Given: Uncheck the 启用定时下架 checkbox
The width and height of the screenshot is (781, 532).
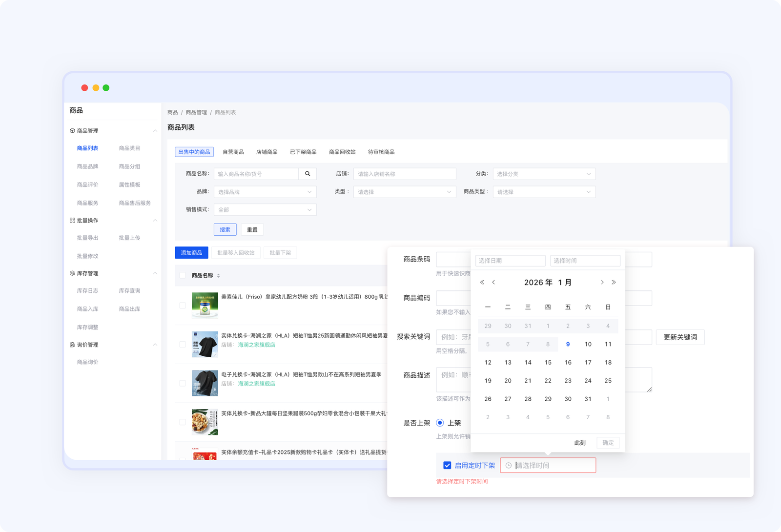Looking at the screenshot, I should point(447,466).
